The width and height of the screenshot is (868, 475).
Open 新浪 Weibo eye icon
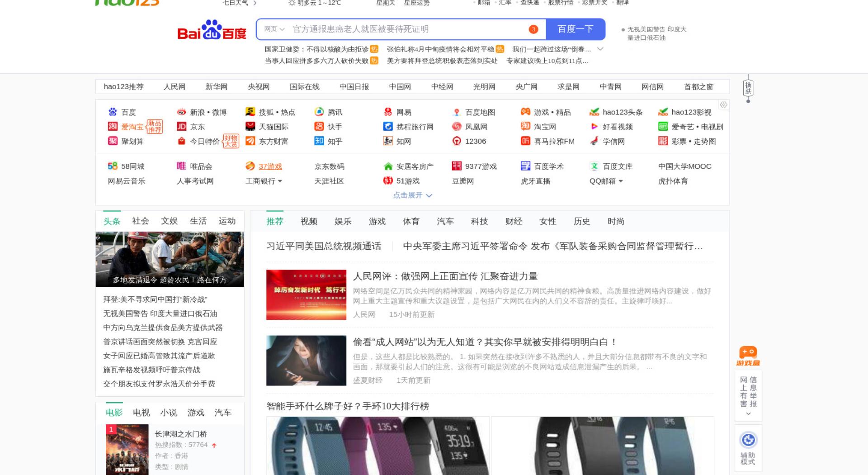click(x=181, y=112)
